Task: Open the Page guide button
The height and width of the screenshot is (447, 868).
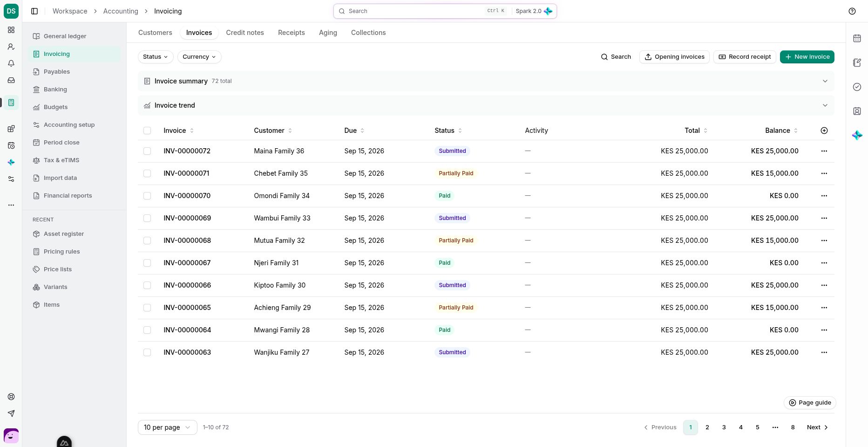Action: 810,403
